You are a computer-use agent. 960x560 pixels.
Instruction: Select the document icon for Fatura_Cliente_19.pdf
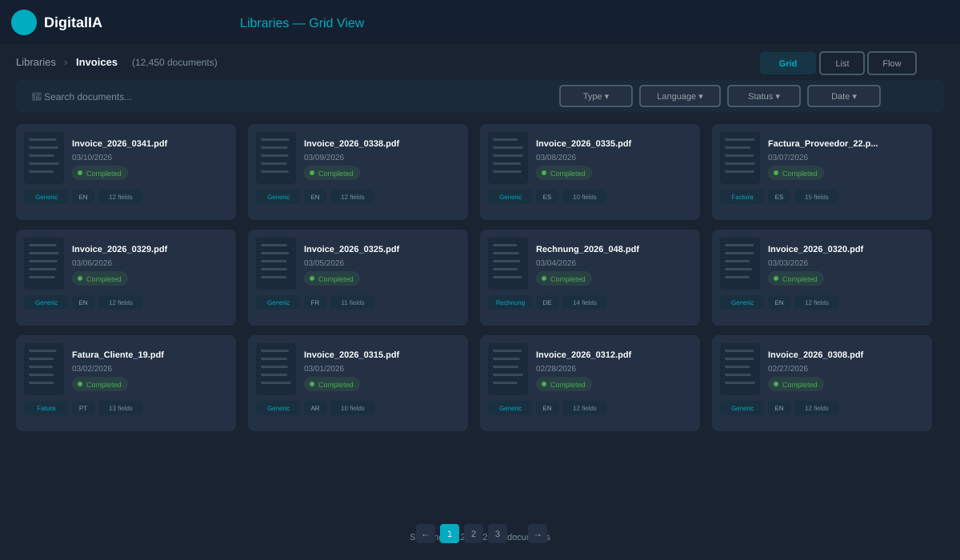point(43,368)
